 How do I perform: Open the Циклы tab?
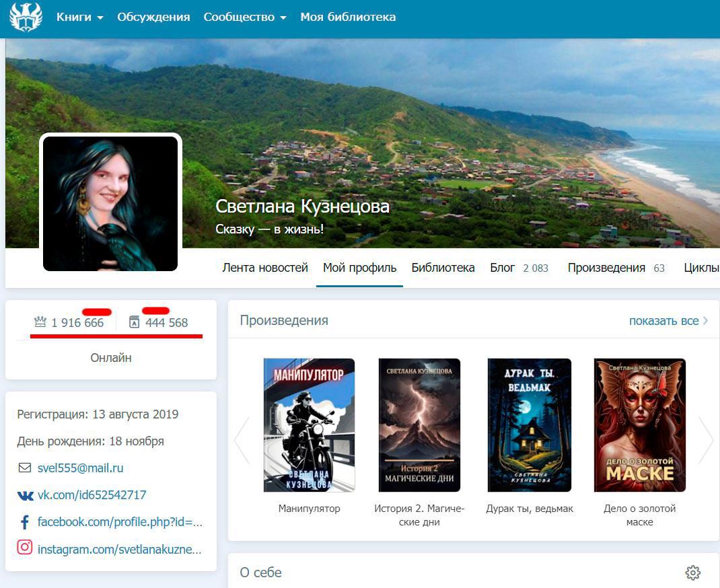point(701,268)
